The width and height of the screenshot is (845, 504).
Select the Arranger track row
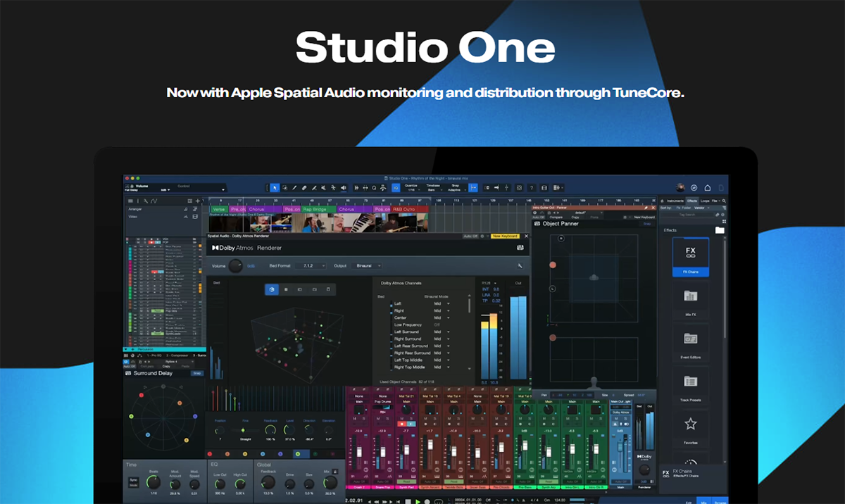pos(162,209)
